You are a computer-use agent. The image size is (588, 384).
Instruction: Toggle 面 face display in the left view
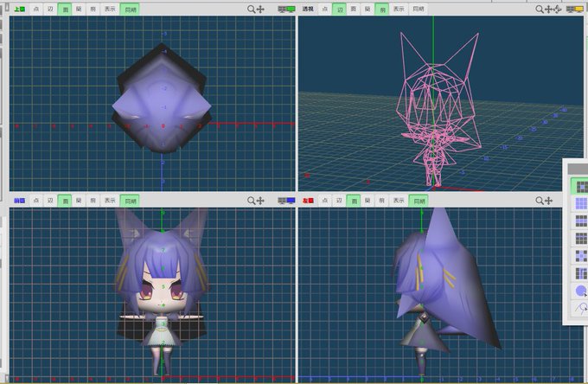click(354, 201)
